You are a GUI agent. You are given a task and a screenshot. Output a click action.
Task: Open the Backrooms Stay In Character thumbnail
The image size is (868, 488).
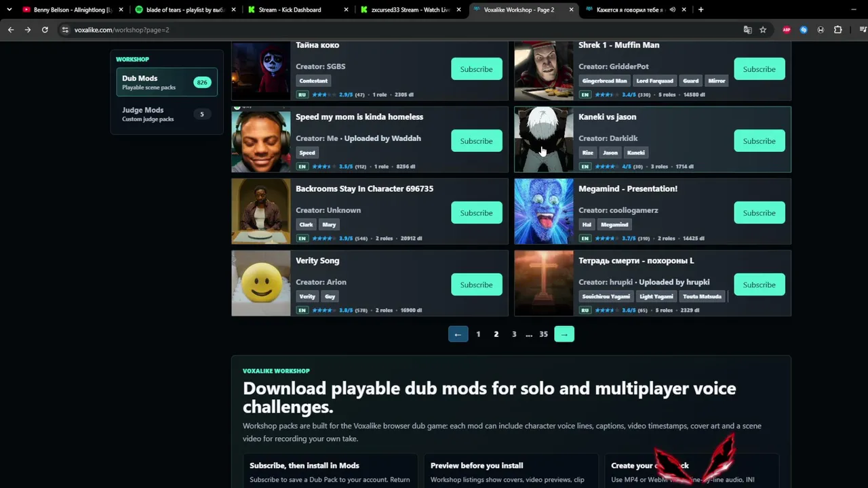[x=261, y=211]
